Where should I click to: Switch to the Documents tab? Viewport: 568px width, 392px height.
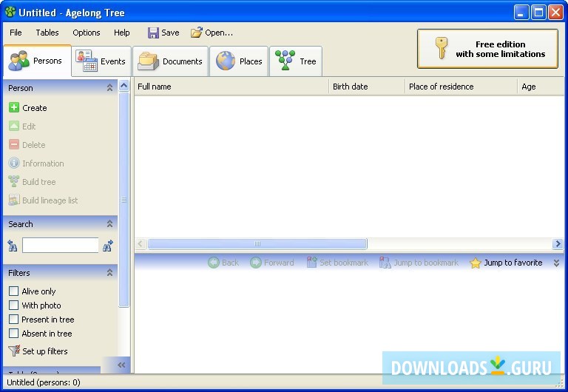[171, 61]
